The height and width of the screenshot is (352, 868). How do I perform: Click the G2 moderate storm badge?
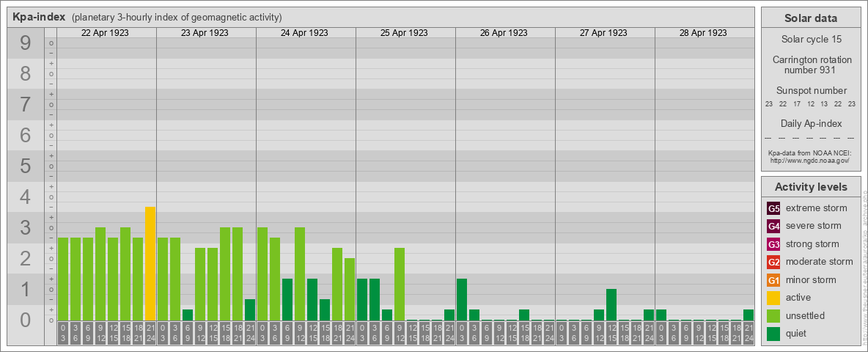(773, 262)
